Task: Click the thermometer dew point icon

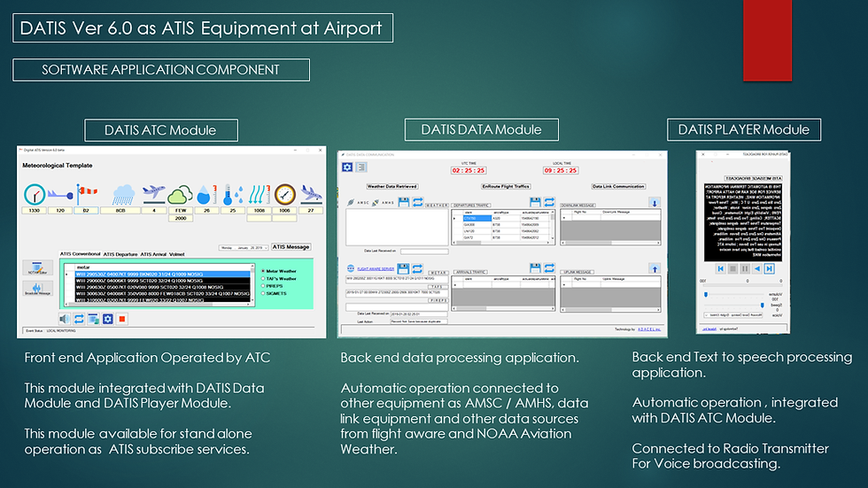Action: click(x=233, y=195)
